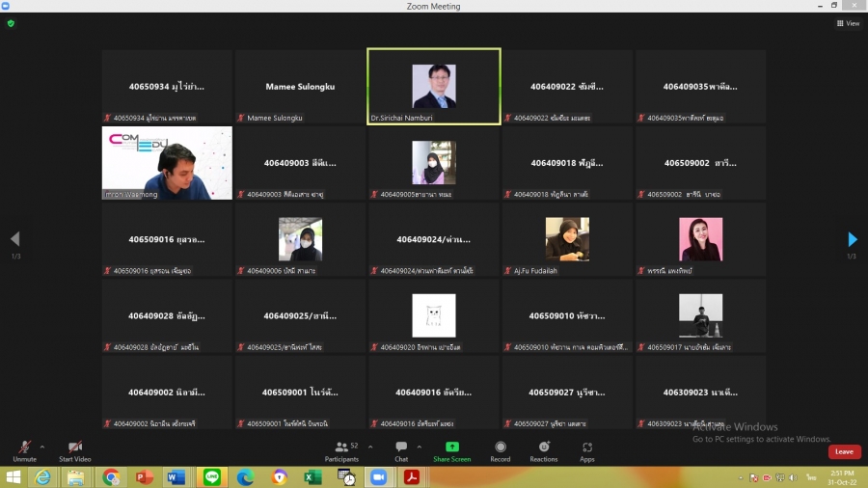Start Video using the camera button
The width and height of the screenshot is (868, 488).
click(75, 448)
